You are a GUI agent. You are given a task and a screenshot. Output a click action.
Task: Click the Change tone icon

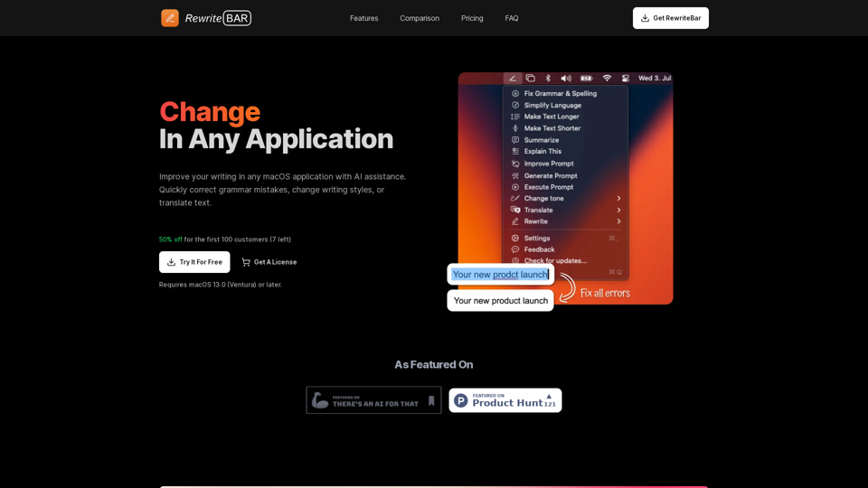pyautogui.click(x=514, y=198)
